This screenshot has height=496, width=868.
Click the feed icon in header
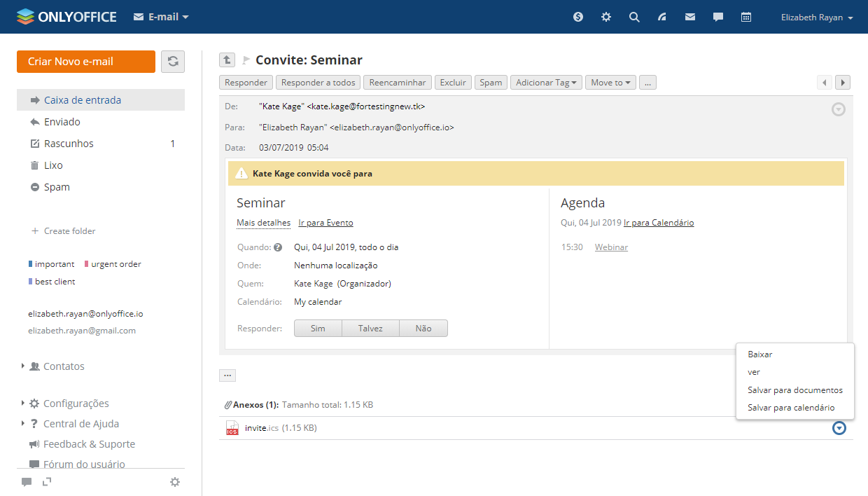pos(662,17)
